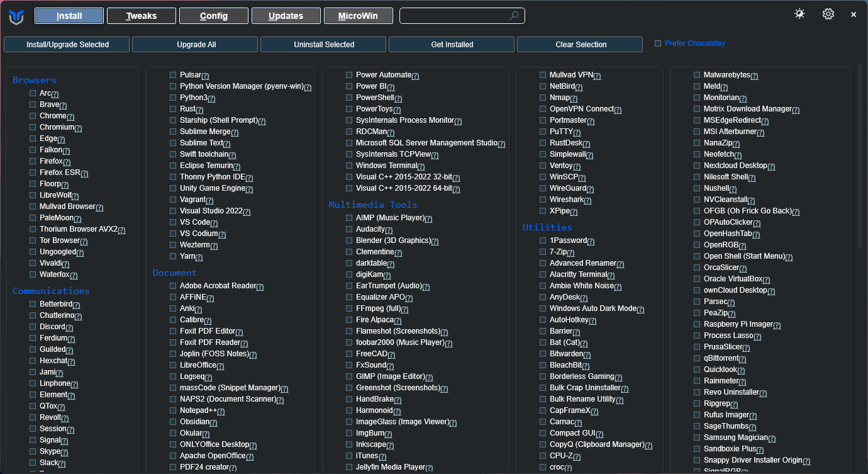Click the vertical scrollbar on the right
The width and height of the screenshot is (868, 474).
(x=860, y=157)
